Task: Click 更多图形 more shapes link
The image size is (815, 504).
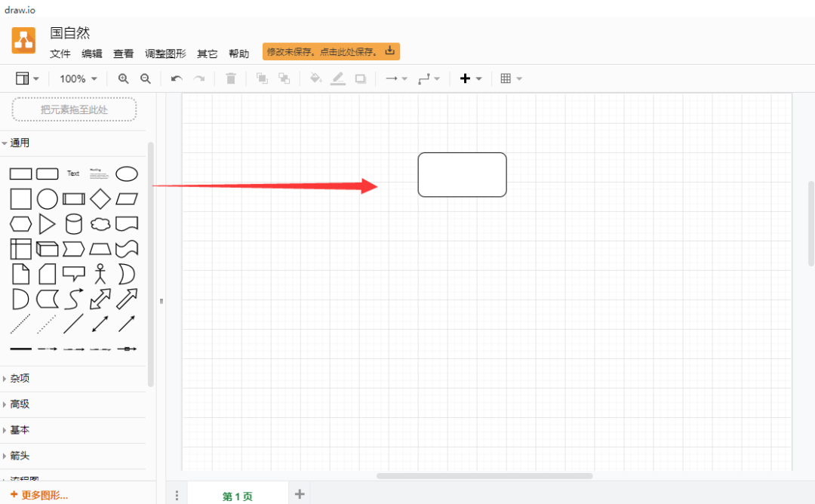Action: (39, 495)
